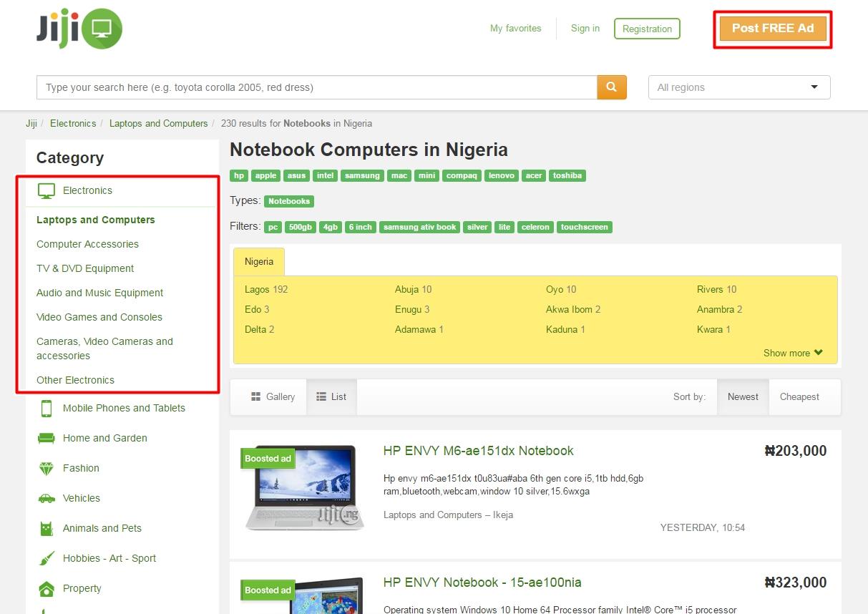Open the HP ENVY M6-ae151dx Notebook listing
The image size is (868, 614).
click(478, 451)
